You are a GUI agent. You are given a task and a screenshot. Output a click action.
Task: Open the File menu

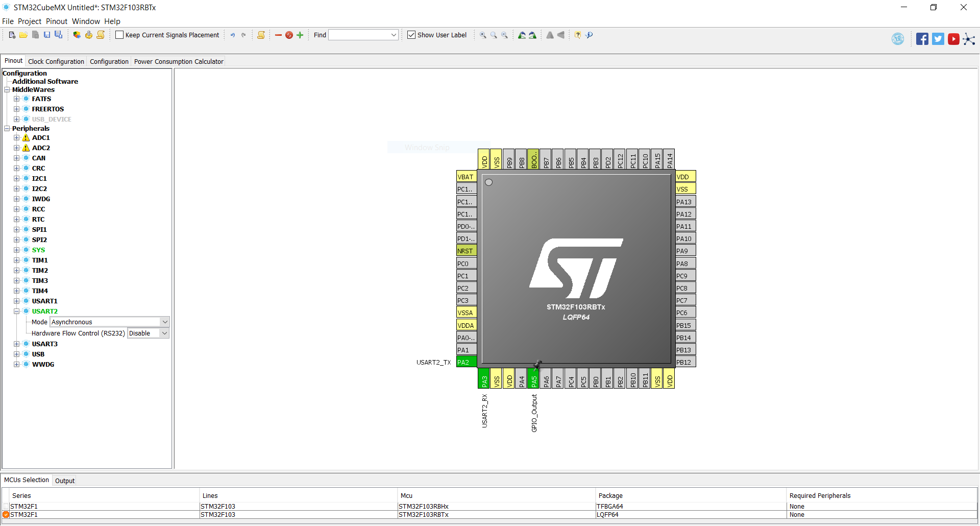[8, 21]
